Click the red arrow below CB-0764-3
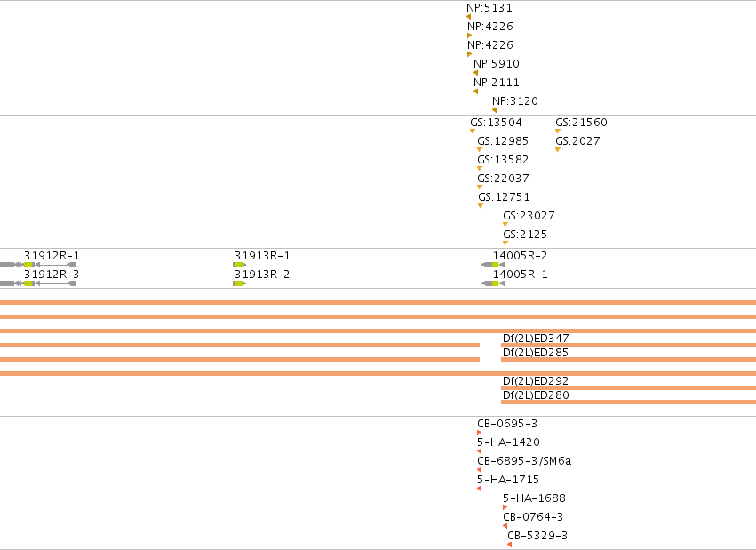 point(505,526)
